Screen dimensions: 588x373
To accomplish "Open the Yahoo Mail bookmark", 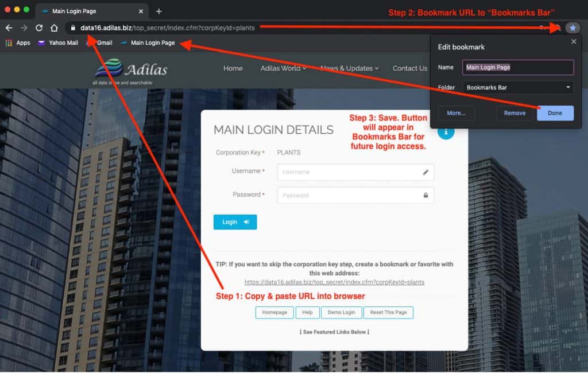I will [x=58, y=42].
